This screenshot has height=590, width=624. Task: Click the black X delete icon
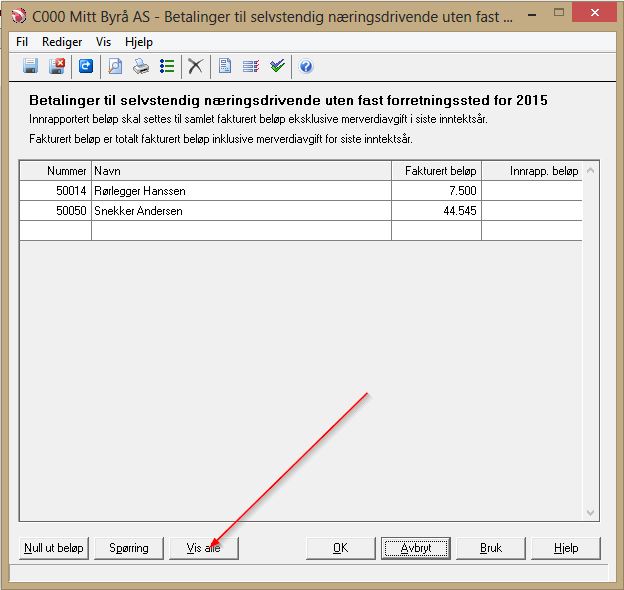195,66
